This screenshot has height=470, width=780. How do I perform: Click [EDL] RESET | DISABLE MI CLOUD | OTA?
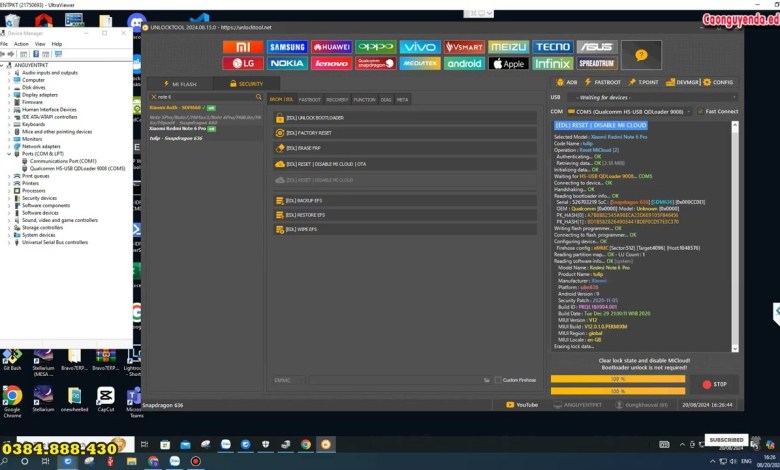tap(404, 164)
